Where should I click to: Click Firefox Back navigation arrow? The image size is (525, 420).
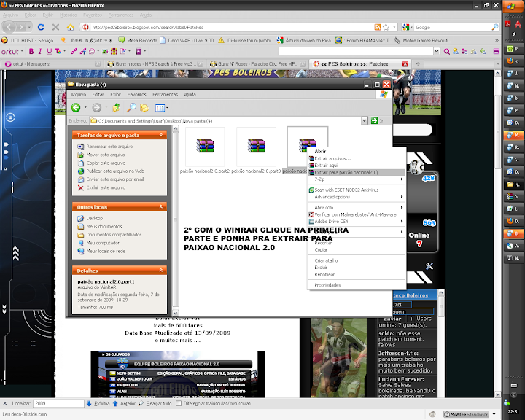[9, 27]
